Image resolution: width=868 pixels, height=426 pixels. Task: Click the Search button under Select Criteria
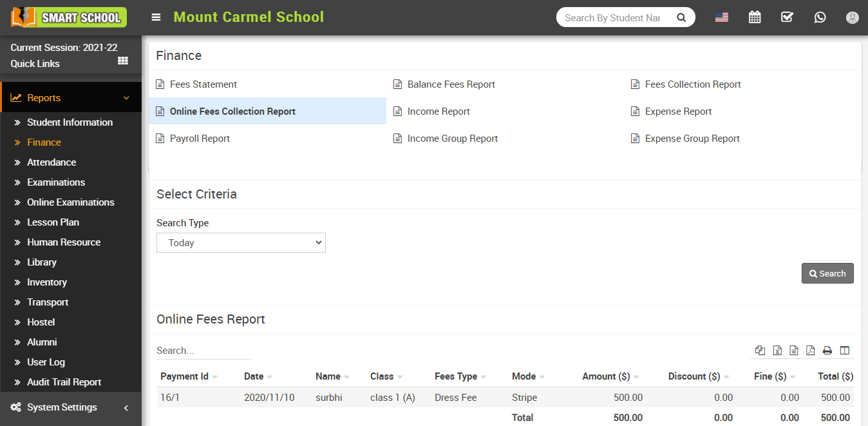(827, 273)
